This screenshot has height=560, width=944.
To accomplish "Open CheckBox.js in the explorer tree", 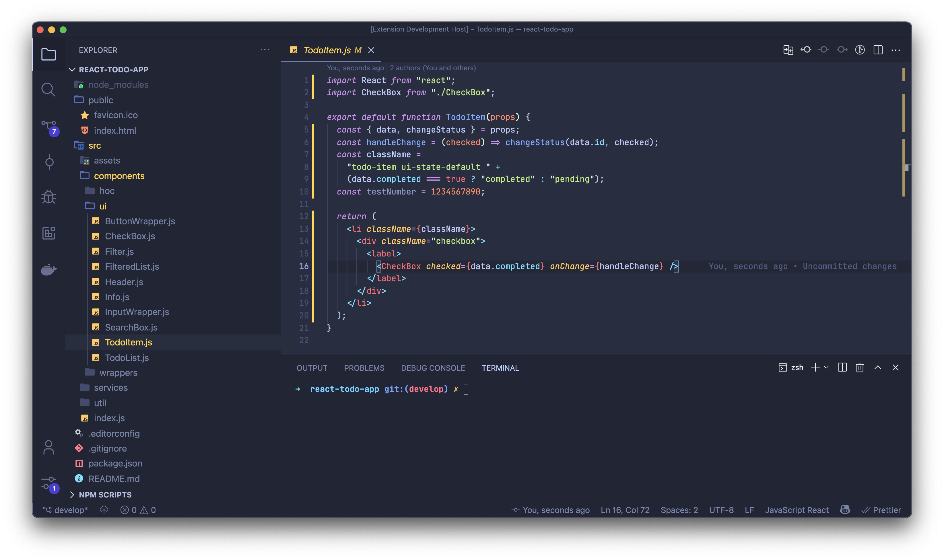I will coord(130,236).
